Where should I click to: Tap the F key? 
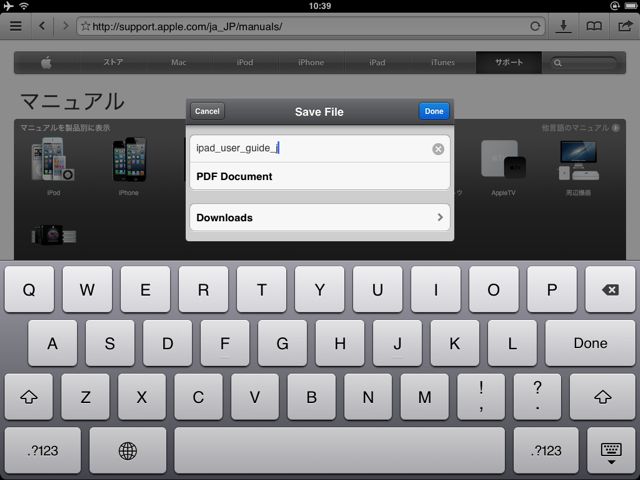225,343
